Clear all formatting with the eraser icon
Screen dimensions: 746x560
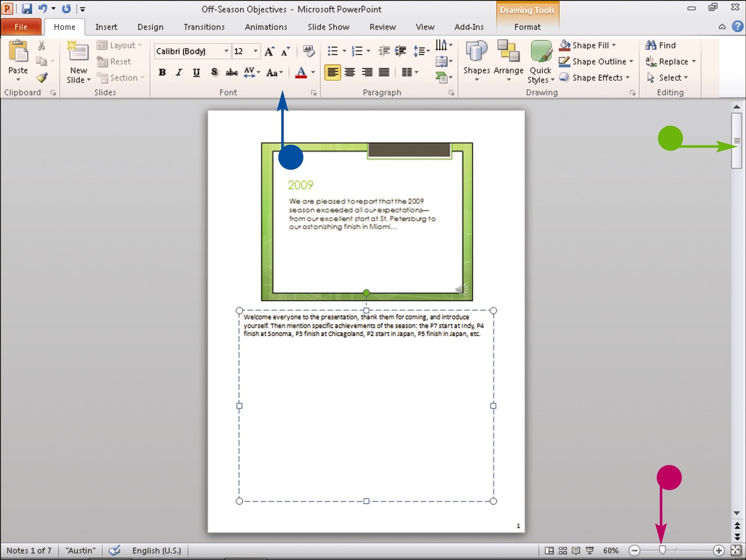pyautogui.click(x=309, y=51)
